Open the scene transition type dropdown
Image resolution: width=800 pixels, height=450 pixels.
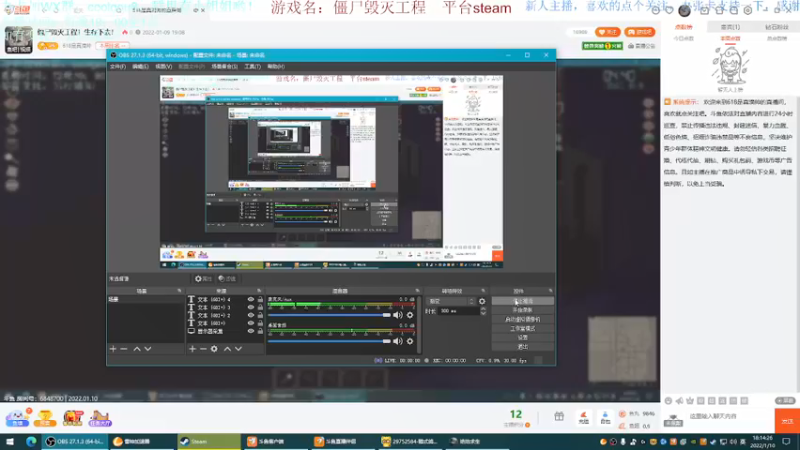451,302
